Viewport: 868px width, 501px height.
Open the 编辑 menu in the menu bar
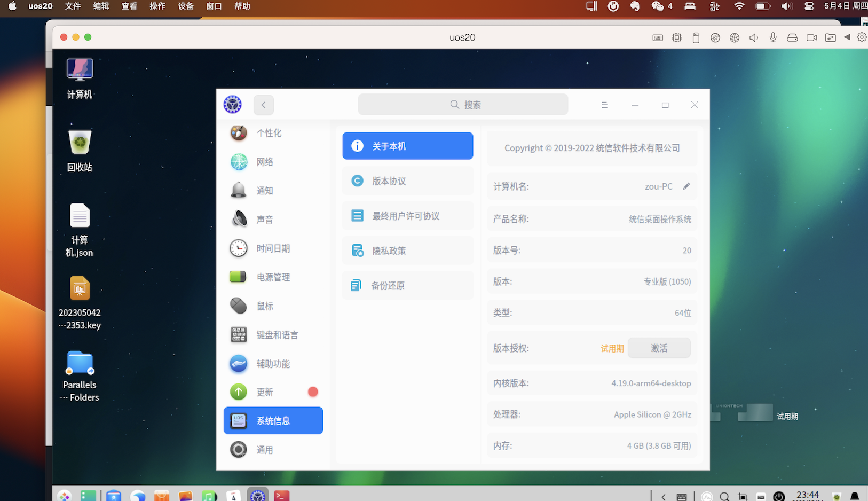pyautogui.click(x=101, y=6)
